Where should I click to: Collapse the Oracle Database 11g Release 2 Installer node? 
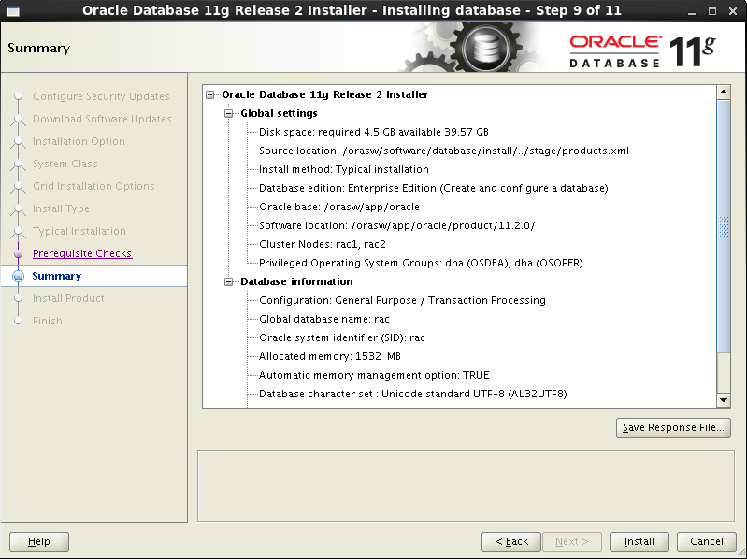[x=210, y=94]
